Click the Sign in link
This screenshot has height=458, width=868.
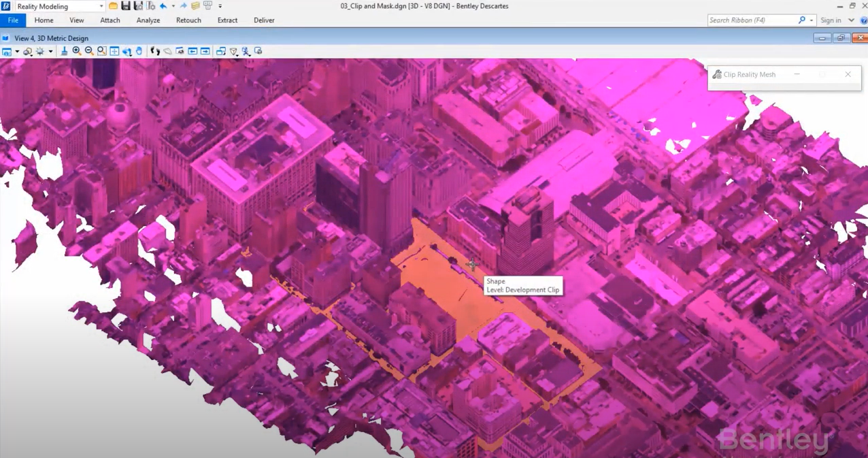point(831,20)
